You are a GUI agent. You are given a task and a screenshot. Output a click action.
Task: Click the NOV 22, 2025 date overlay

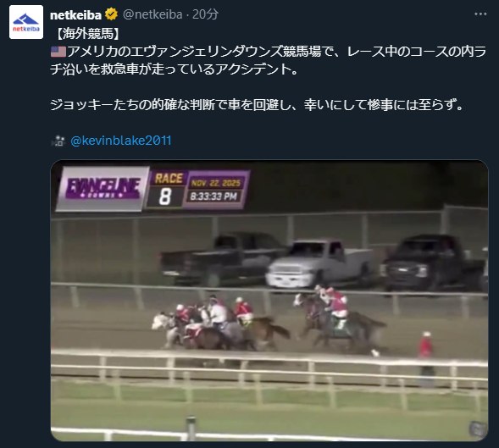click(x=215, y=183)
